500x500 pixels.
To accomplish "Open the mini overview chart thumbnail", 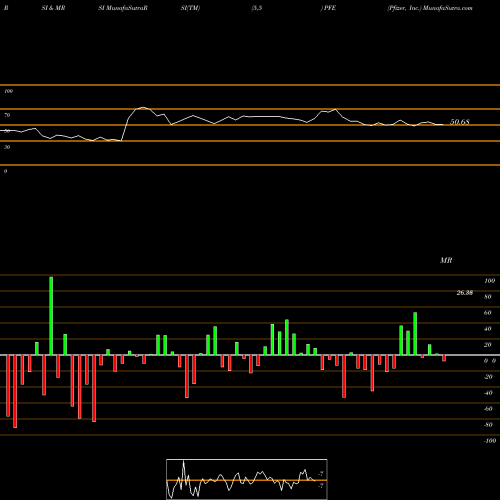I will [247, 479].
